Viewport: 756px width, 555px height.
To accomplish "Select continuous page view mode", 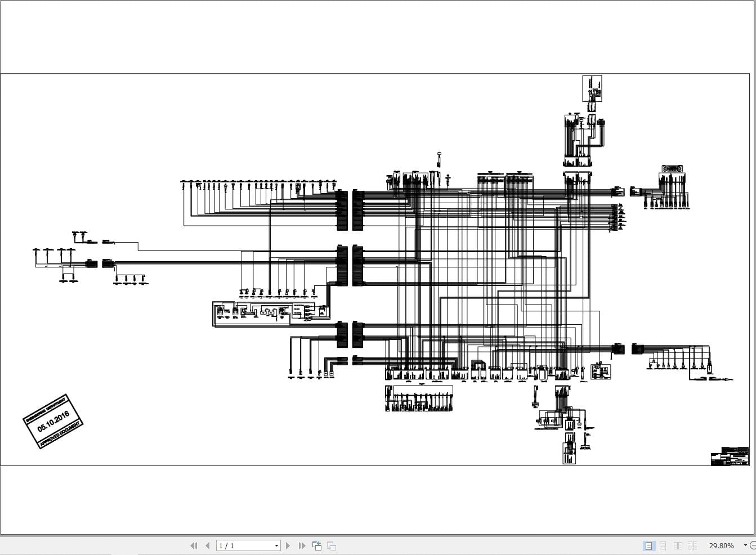I will click(663, 545).
